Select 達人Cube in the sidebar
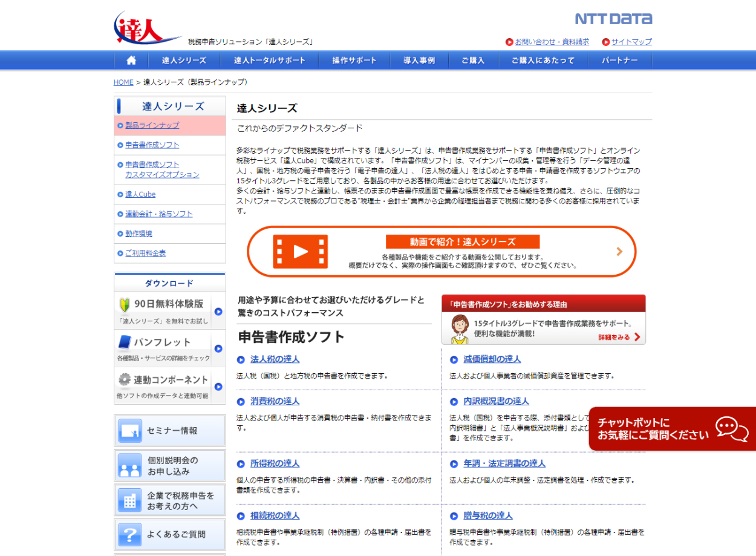The height and width of the screenshot is (556, 756). [140, 194]
